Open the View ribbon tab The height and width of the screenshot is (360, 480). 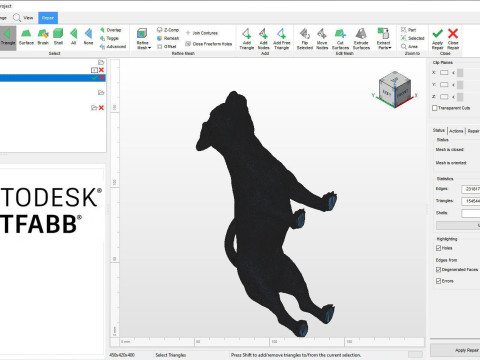click(x=23, y=18)
